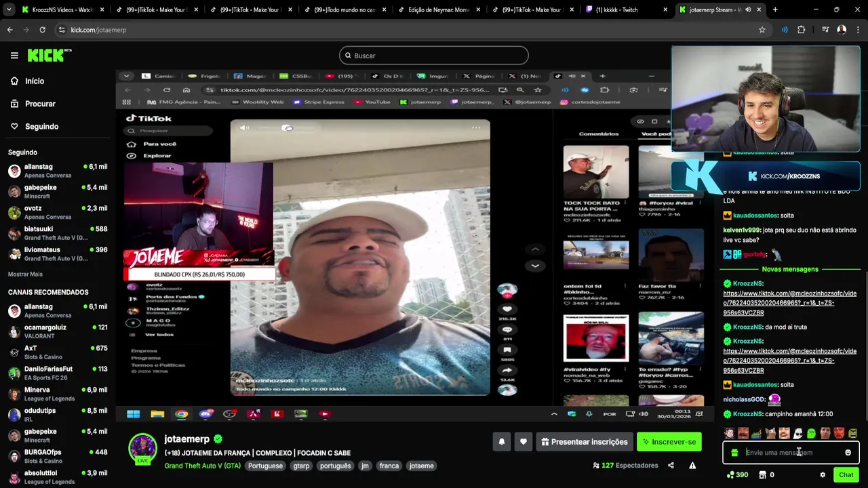Click the address bar kick.com/jotaemerp
The image size is (868, 488).
click(x=98, y=30)
